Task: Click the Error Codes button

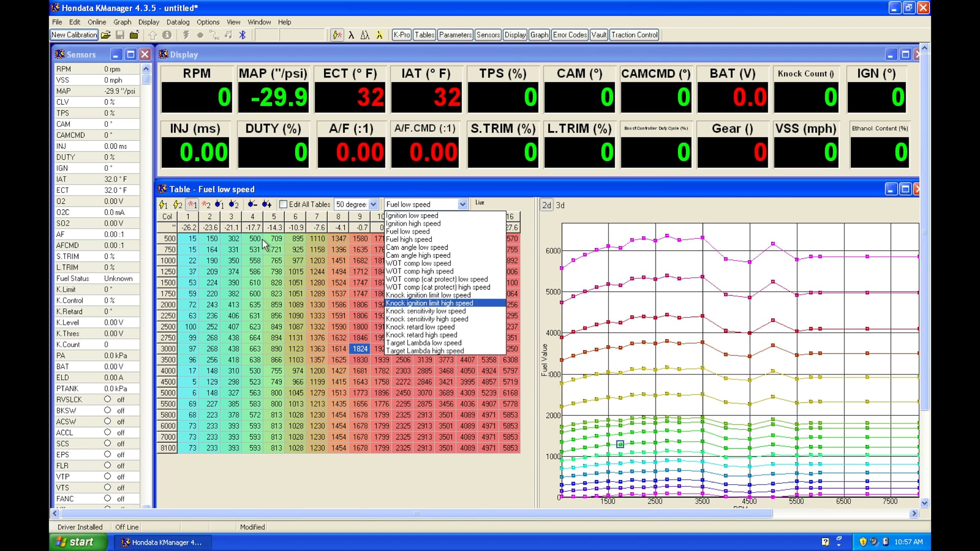Action: (x=570, y=35)
